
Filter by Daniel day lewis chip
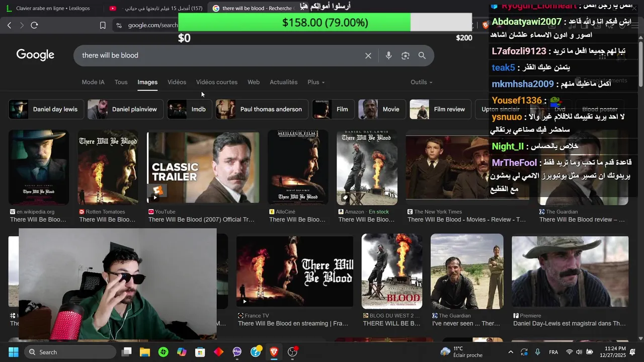tap(46, 109)
